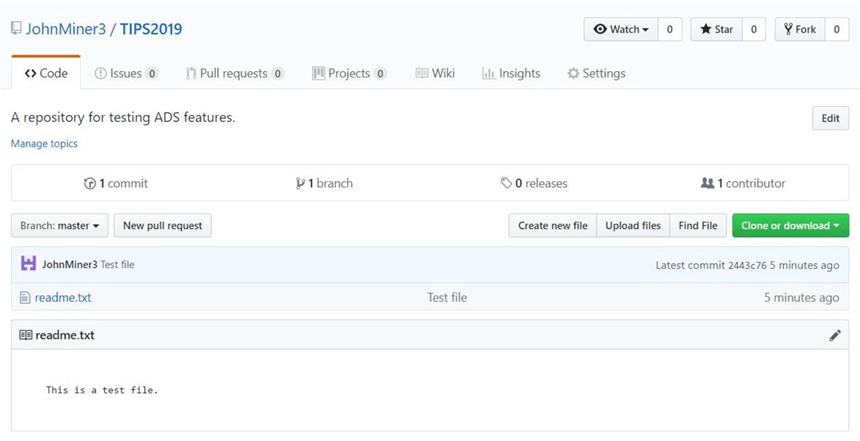Click the tag icon beside 0 releases
This screenshot has height=441, width=860.
pos(506,183)
